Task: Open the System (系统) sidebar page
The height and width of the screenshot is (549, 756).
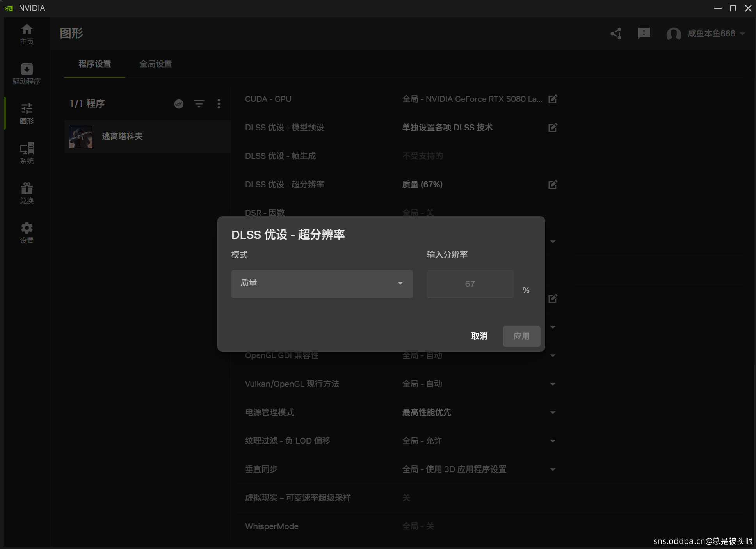Action: [27, 153]
